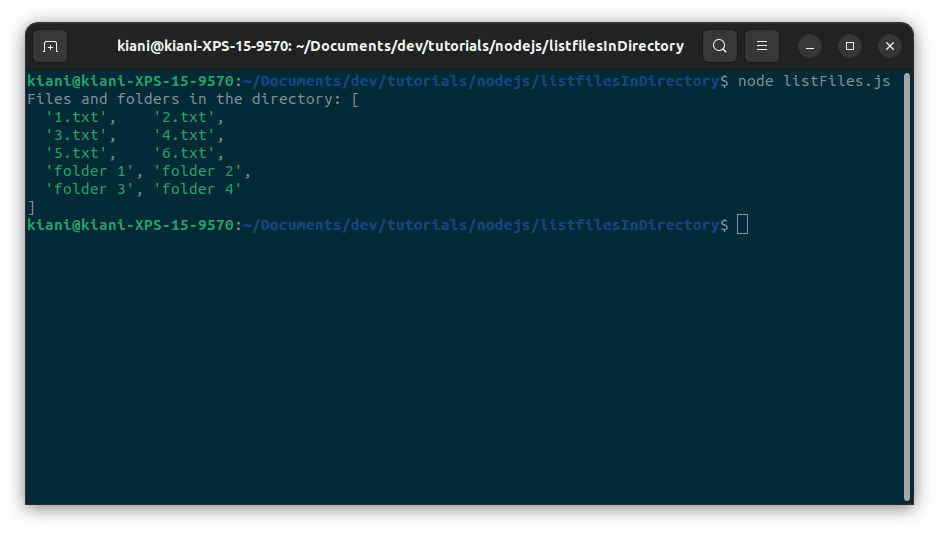Click 'folder 1' in the output

coord(90,171)
